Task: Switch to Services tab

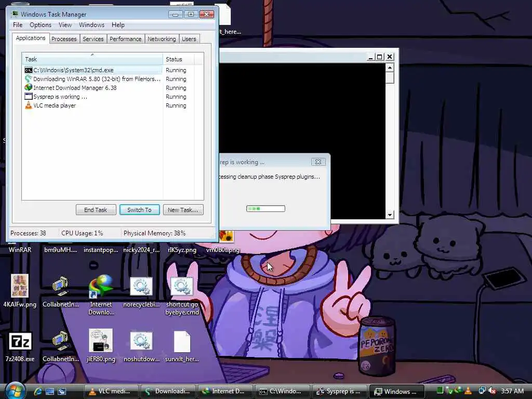Action: 93,39
